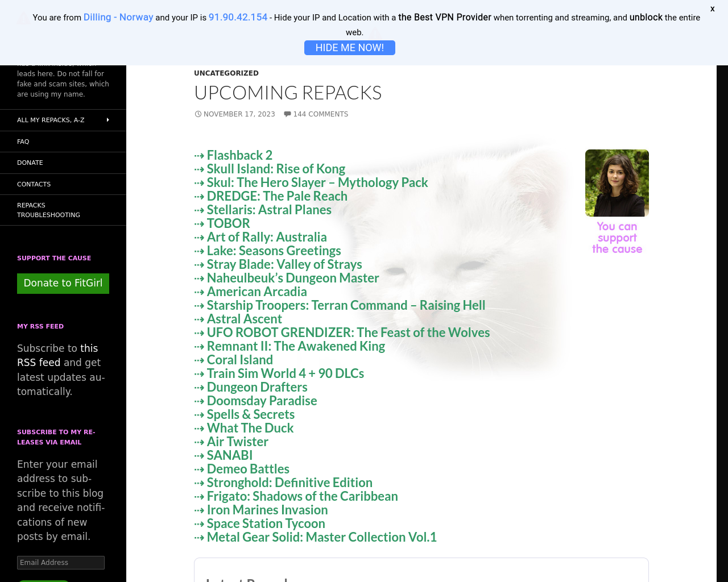
Task: Click the Upcoming Repacks post title
Action: (288, 93)
